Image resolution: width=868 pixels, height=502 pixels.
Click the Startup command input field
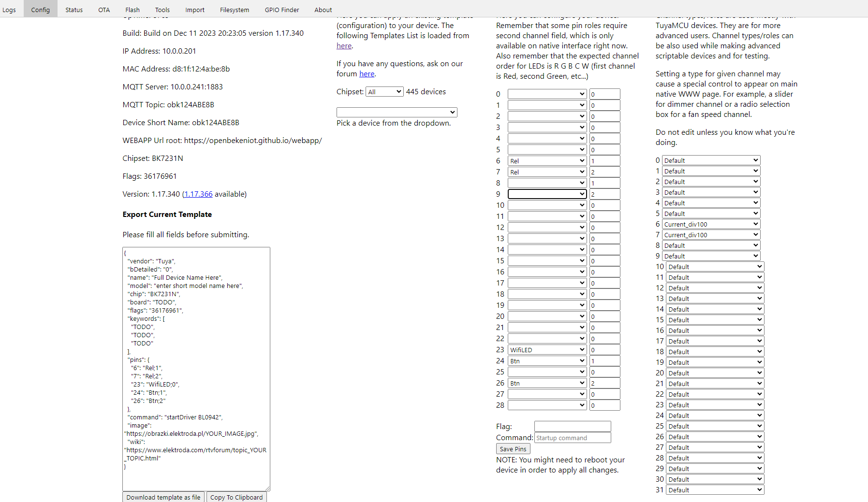coord(573,438)
